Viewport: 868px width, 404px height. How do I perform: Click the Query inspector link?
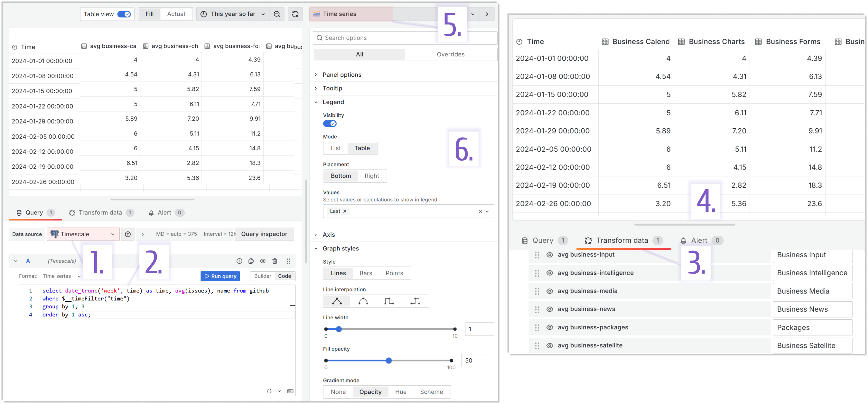pos(265,233)
